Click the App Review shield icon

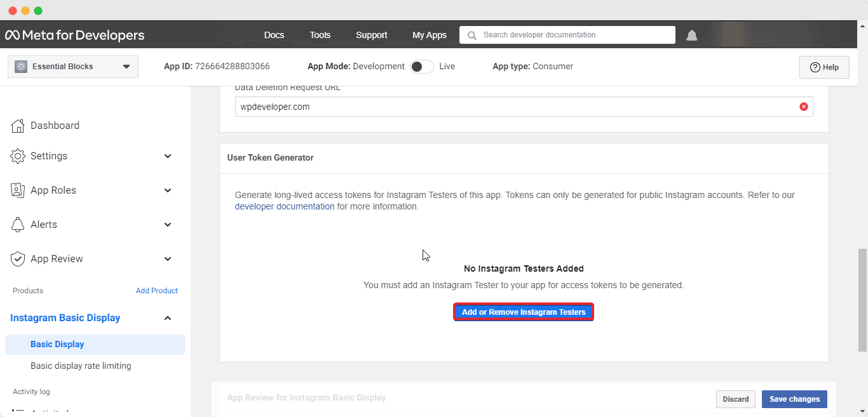(18, 259)
